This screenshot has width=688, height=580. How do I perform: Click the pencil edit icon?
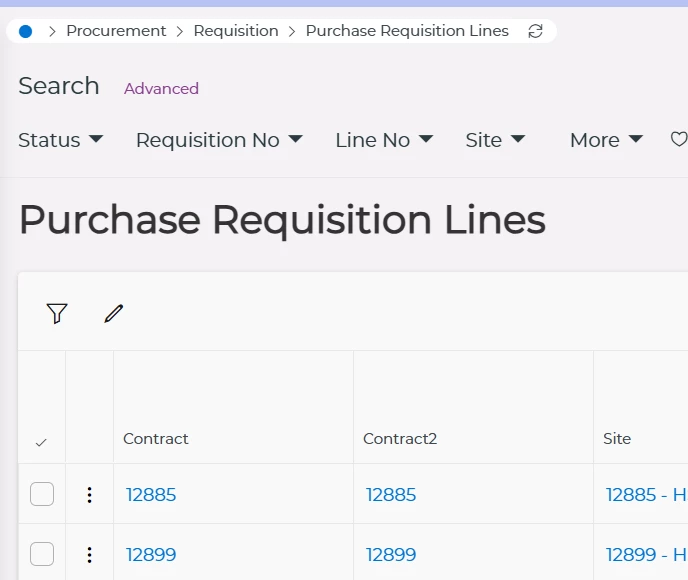pos(114,314)
